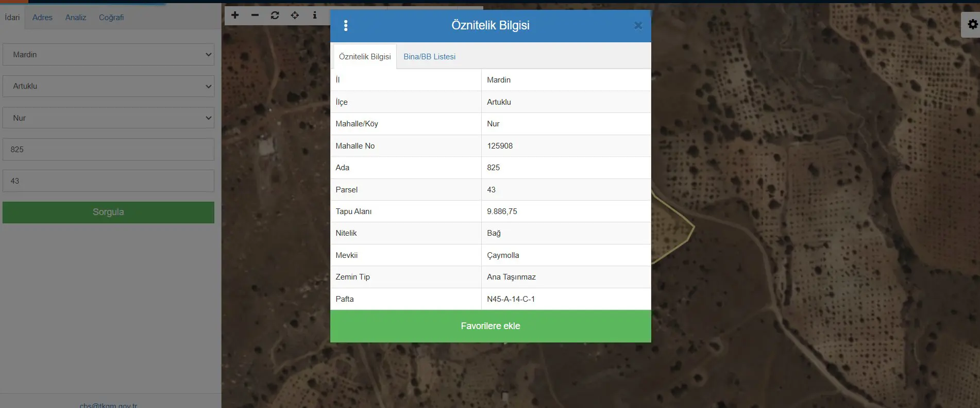This screenshot has width=980, height=408.
Task: Click the Zemin Tip row label
Action: pos(352,277)
